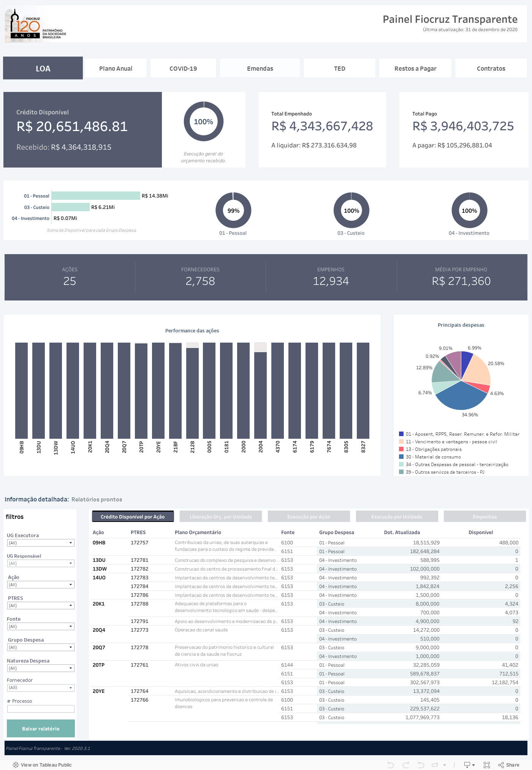
Task: Click the 212B bar in Performance das ações
Action: [x=192, y=393]
